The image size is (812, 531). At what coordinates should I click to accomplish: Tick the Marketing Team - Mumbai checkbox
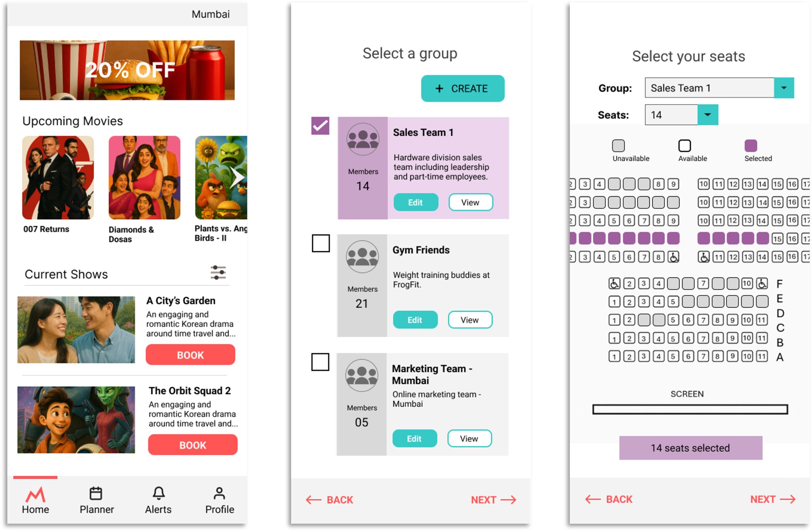320,362
